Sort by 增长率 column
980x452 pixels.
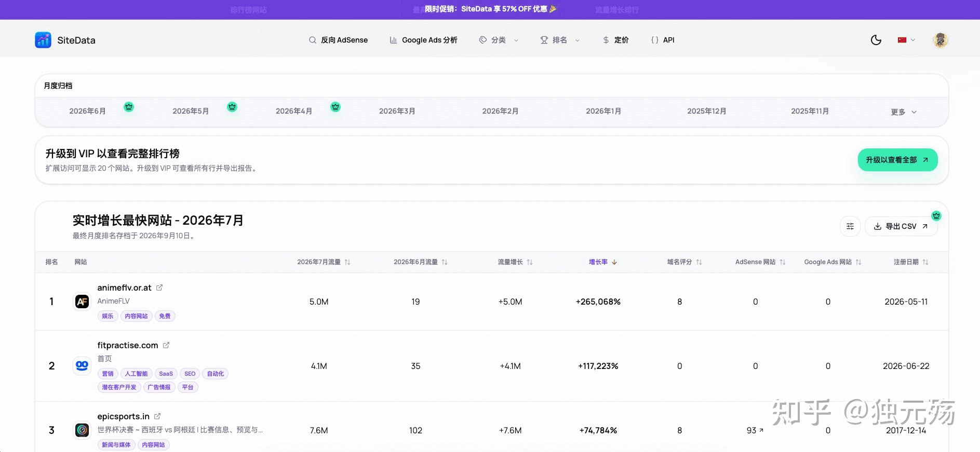(x=603, y=262)
